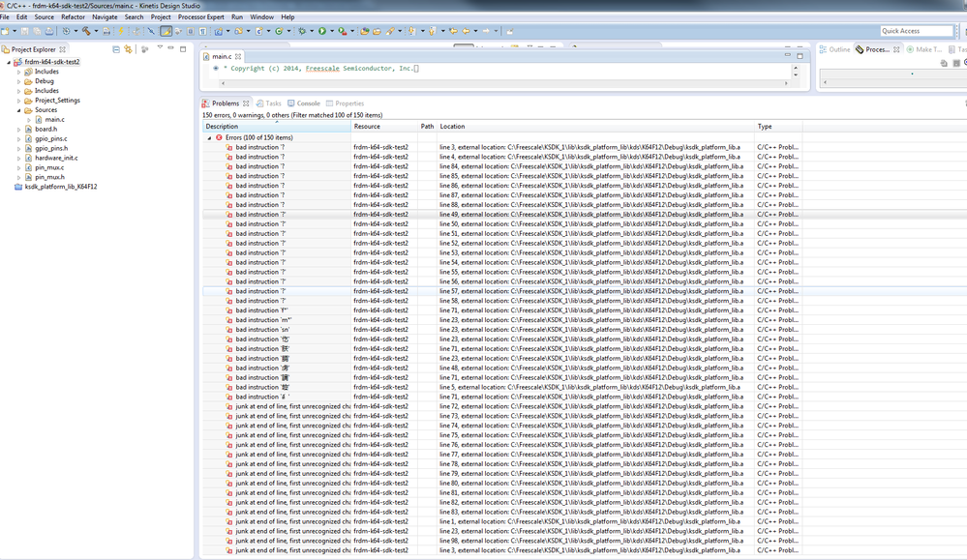Click the Save toolbar icon
This screenshot has width=967, height=560.
pyautogui.click(x=24, y=31)
